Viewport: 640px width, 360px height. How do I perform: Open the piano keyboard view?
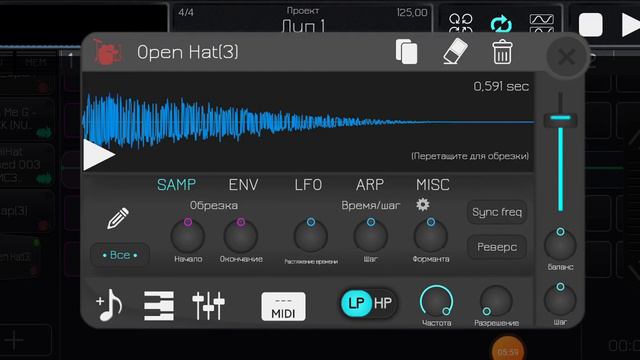159,306
